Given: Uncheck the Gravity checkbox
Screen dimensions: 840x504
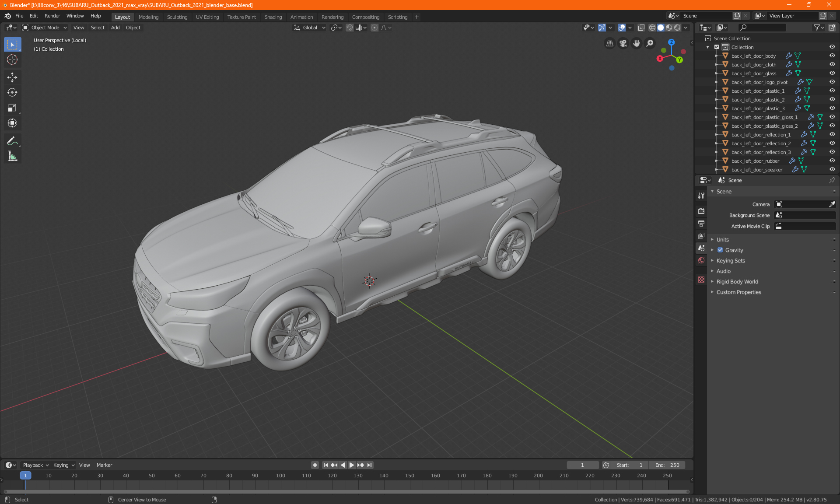Looking at the screenshot, I should tap(720, 250).
